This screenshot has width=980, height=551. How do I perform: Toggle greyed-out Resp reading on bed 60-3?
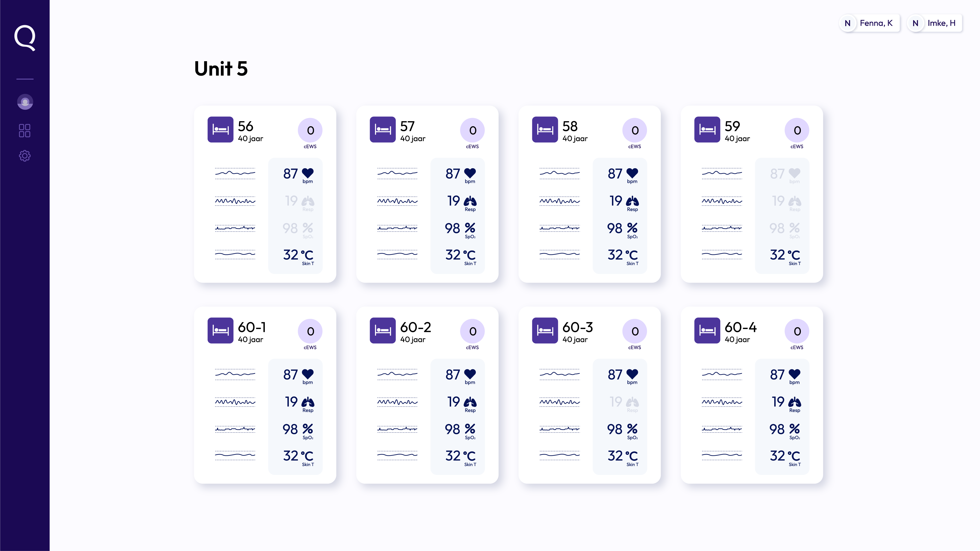616,402
